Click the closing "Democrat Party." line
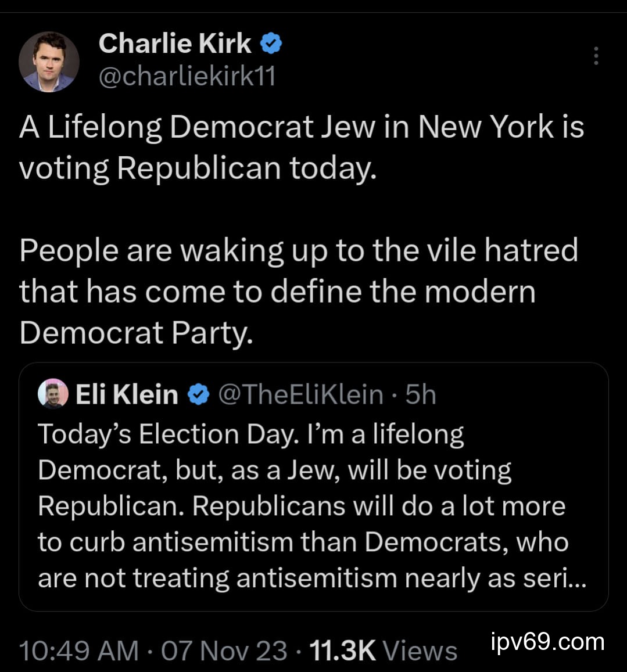Image resolution: width=627 pixels, height=672 pixels. tap(136, 332)
